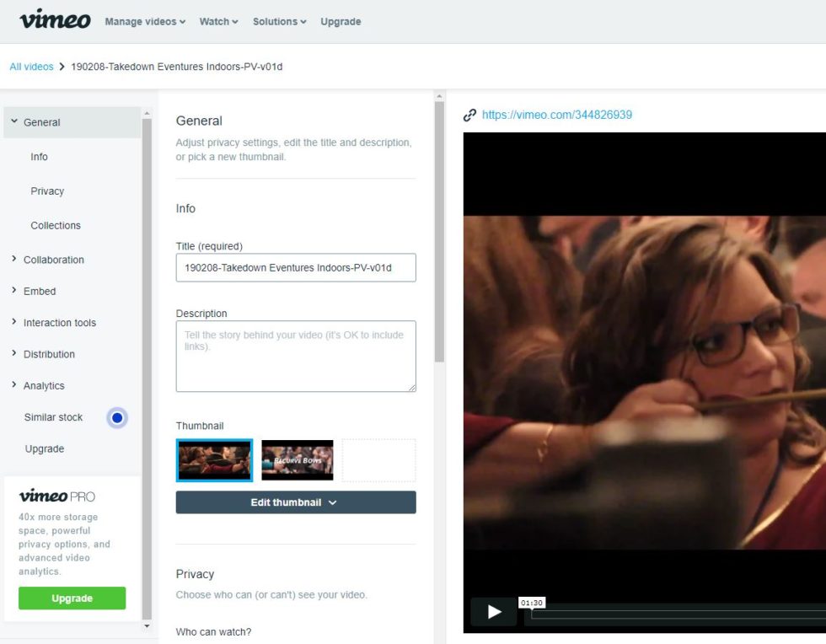Click the Vimeo logo
The image size is (826, 644).
(53, 19)
